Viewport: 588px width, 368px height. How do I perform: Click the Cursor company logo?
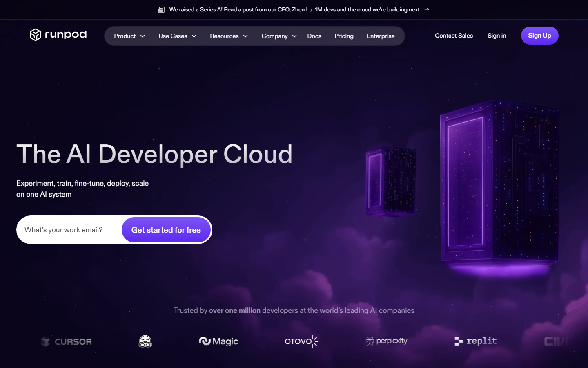67,341
